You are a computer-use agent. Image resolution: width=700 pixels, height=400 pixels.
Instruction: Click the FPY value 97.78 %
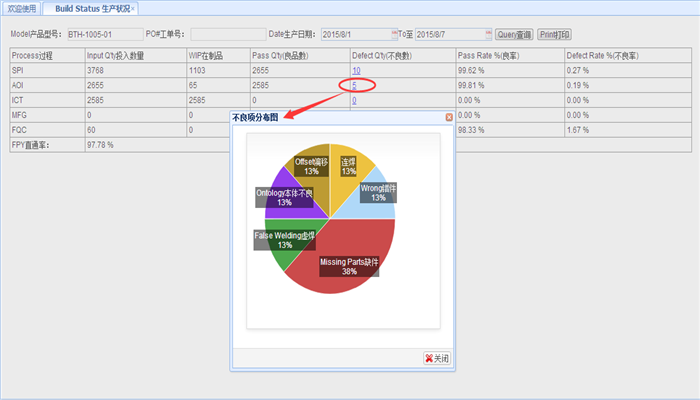pyautogui.click(x=100, y=145)
